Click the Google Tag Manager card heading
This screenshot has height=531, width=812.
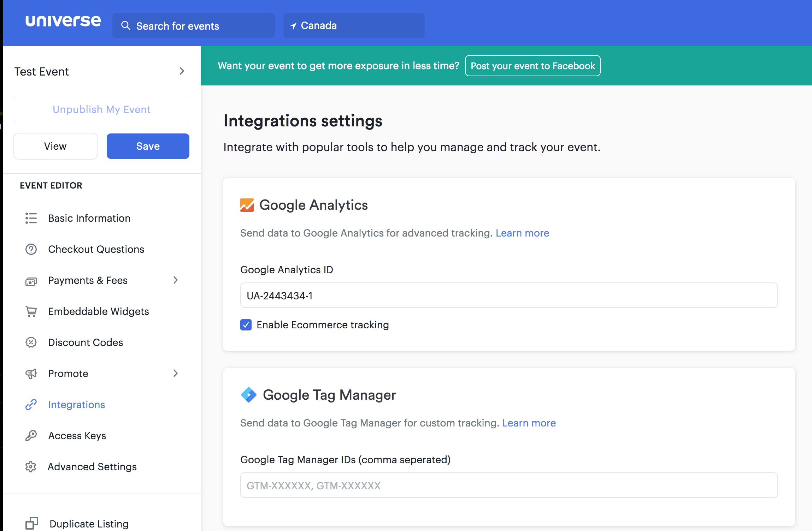pyautogui.click(x=329, y=395)
